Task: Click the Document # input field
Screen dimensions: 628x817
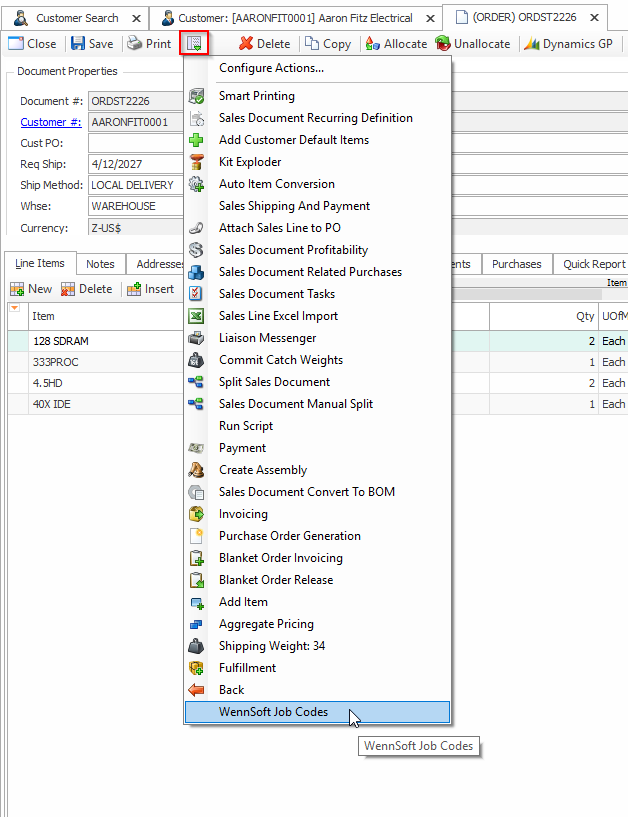Action: pos(135,101)
